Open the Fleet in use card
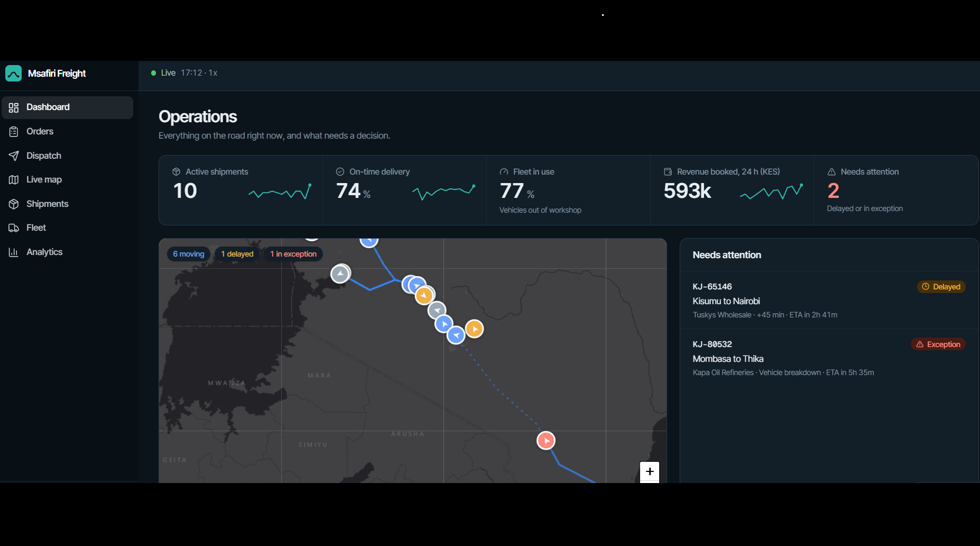Viewport: 980px width, 546px height. click(x=569, y=190)
